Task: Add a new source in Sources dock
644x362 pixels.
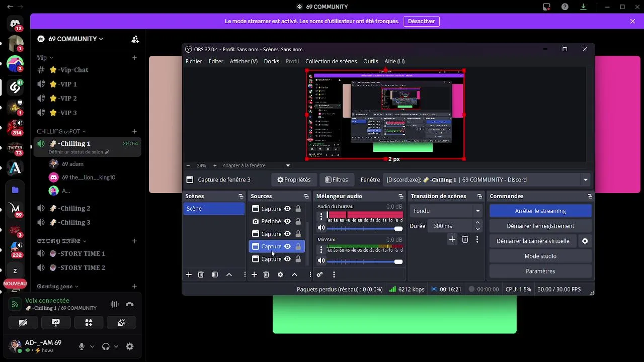Action: [254, 275]
